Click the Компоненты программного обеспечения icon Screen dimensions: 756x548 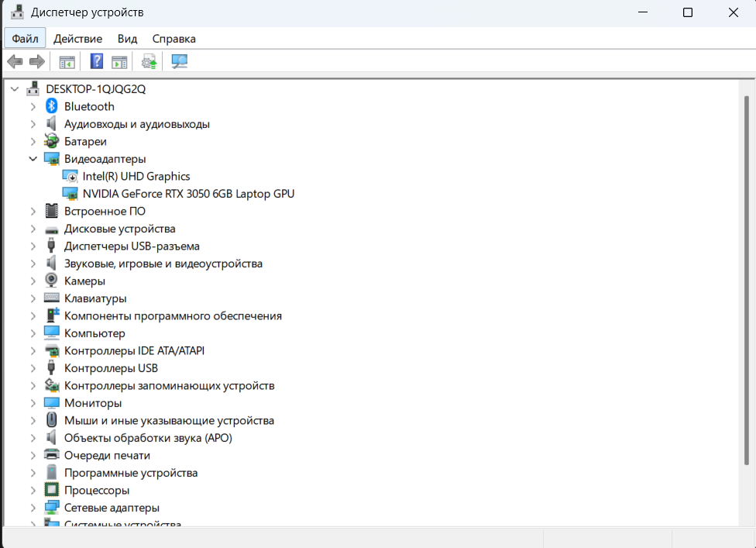[x=52, y=315]
